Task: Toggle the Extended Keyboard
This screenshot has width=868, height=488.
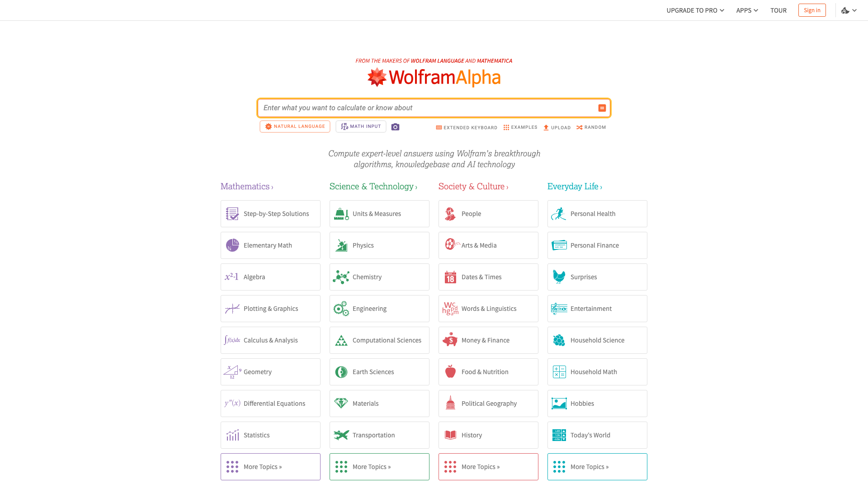Action: click(x=466, y=127)
